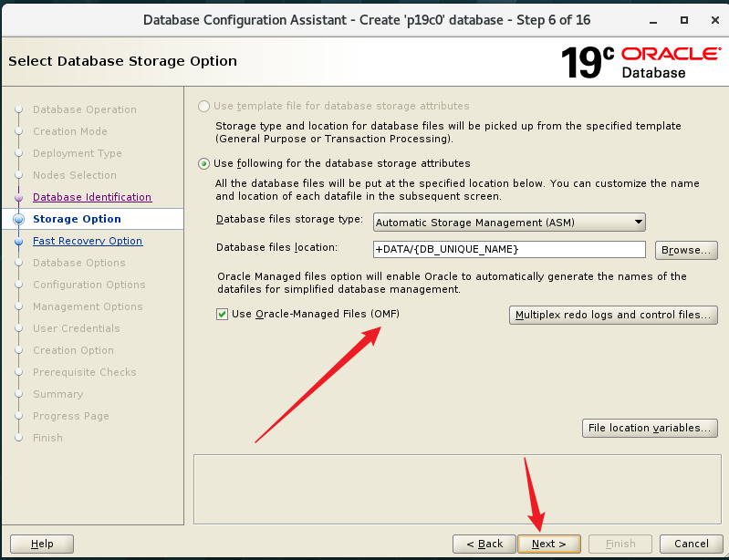Screen dimensions: 729x560
Task: Cancel the database creation wizard
Action: 692,544
